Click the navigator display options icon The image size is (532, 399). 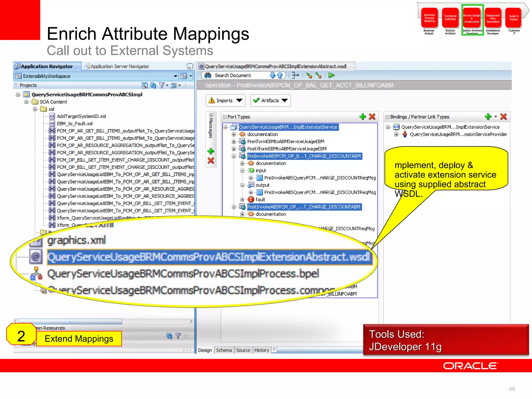pyautogui.click(x=174, y=85)
